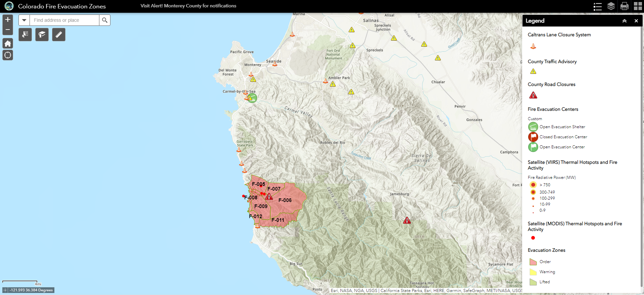Select evacuation zone F-012
The height and width of the screenshot is (295, 644).
(x=256, y=216)
